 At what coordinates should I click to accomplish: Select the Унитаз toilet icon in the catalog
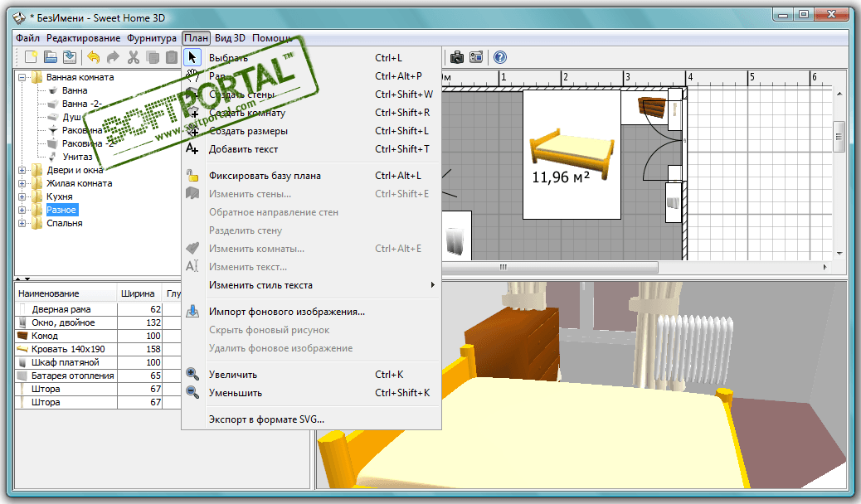(x=53, y=157)
